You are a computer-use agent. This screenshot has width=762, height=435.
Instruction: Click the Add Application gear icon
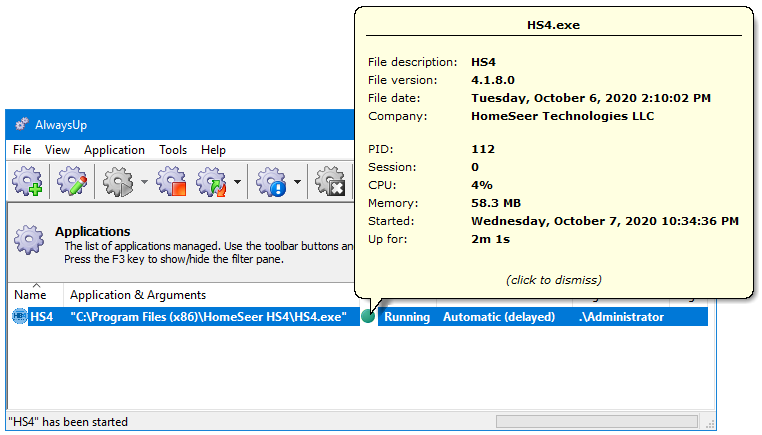point(27,181)
